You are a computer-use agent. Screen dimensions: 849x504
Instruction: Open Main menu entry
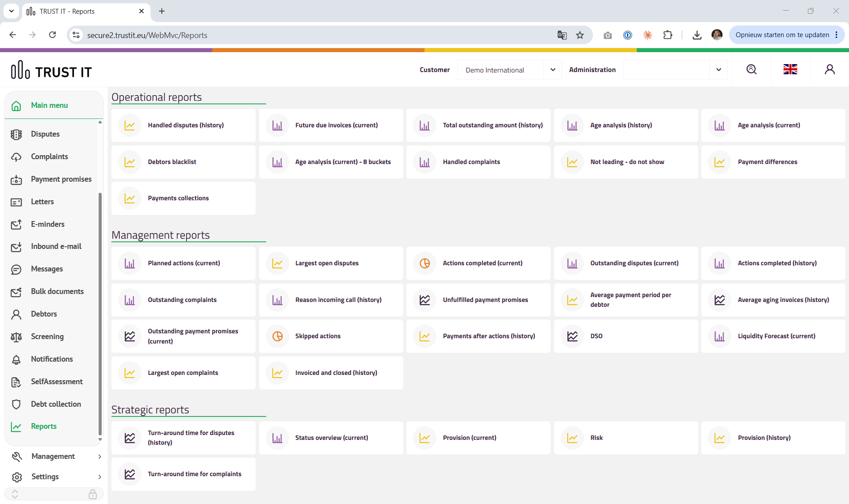pos(50,106)
